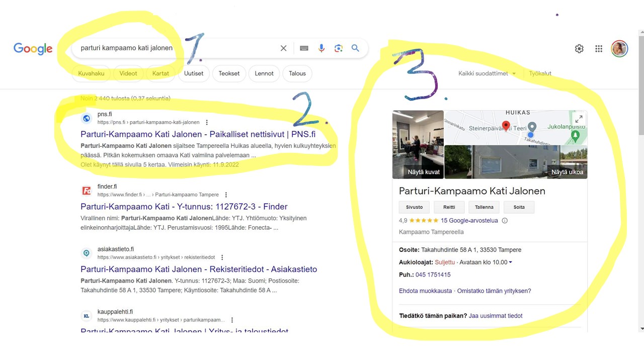Open more options for the pns.fi result
This screenshot has width=644, height=362.
(207, 122)
